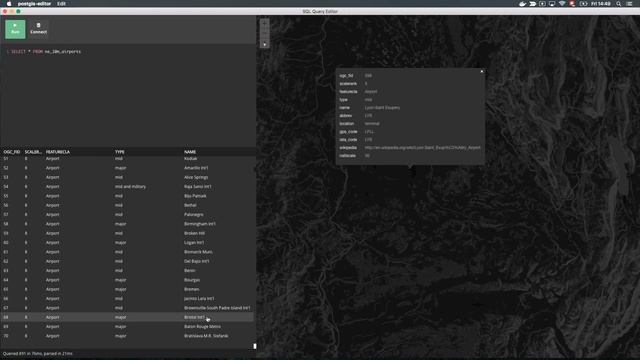
Task: Select the Amarillo Int'l row
Action: coord(127,168)
